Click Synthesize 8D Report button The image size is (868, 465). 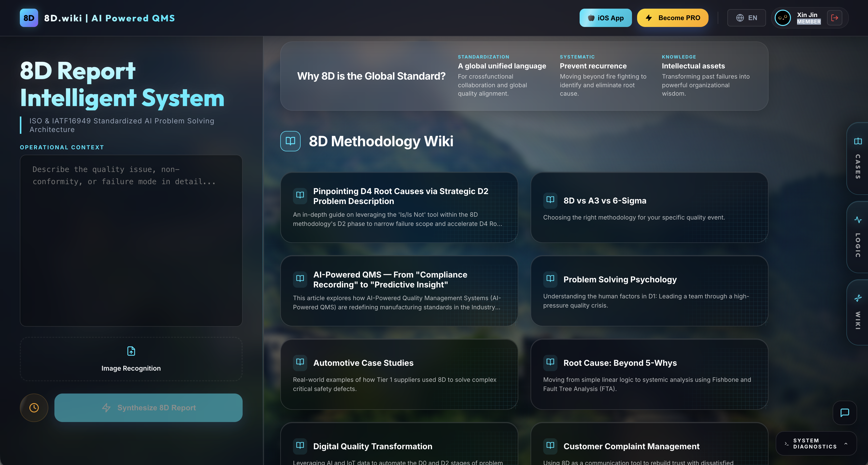coord(148,408)
